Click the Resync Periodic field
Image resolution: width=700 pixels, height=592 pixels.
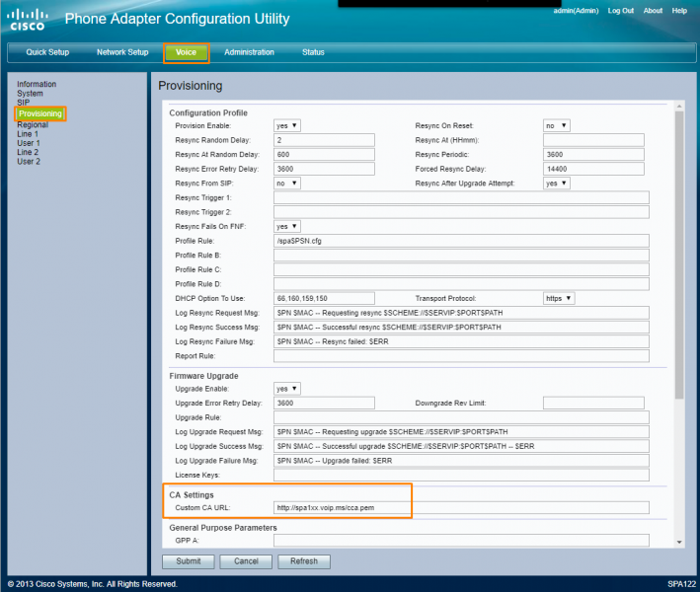click(x=593, y=154)
